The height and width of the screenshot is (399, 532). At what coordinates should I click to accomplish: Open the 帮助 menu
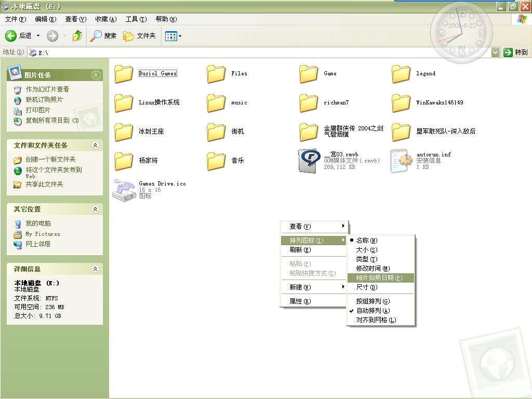[166, 19]
